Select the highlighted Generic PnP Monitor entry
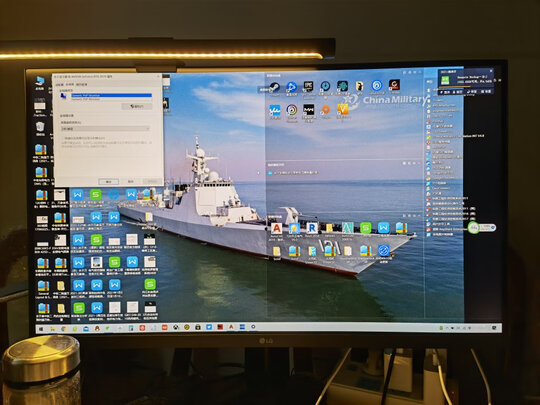This screenshot has height=405, width=540. tap(111, 95)
